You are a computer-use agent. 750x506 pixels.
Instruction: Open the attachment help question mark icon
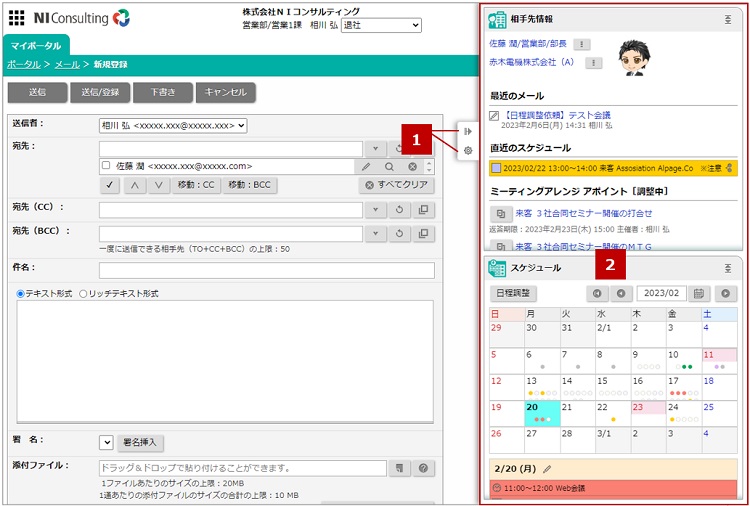click(x=423, y=469)
